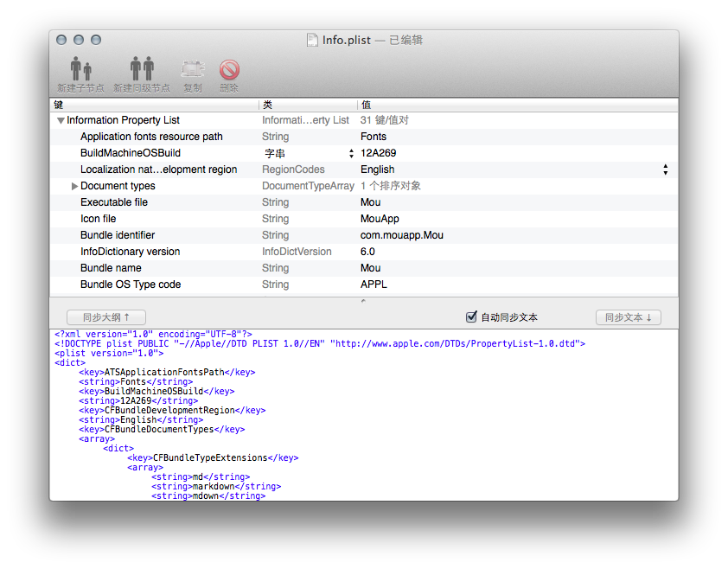This screenshot has width=728, height=569.
Task: Click the RegionCodes type cell
Action: tap(293, 169)
